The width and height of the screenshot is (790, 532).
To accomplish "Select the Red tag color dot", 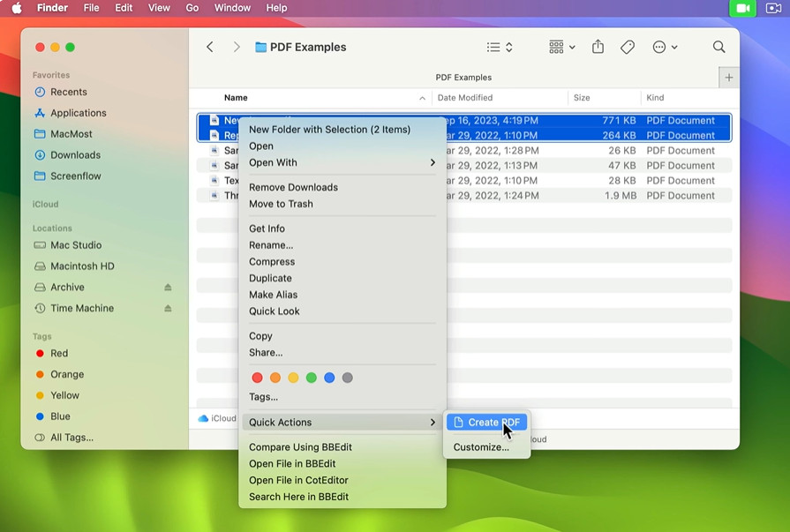I will (x=257, y=377).
